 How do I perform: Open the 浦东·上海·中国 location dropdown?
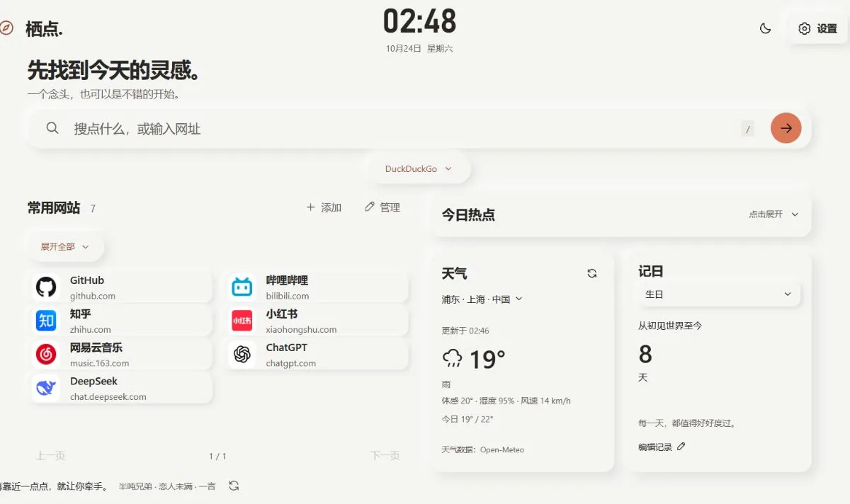point(482,299)
